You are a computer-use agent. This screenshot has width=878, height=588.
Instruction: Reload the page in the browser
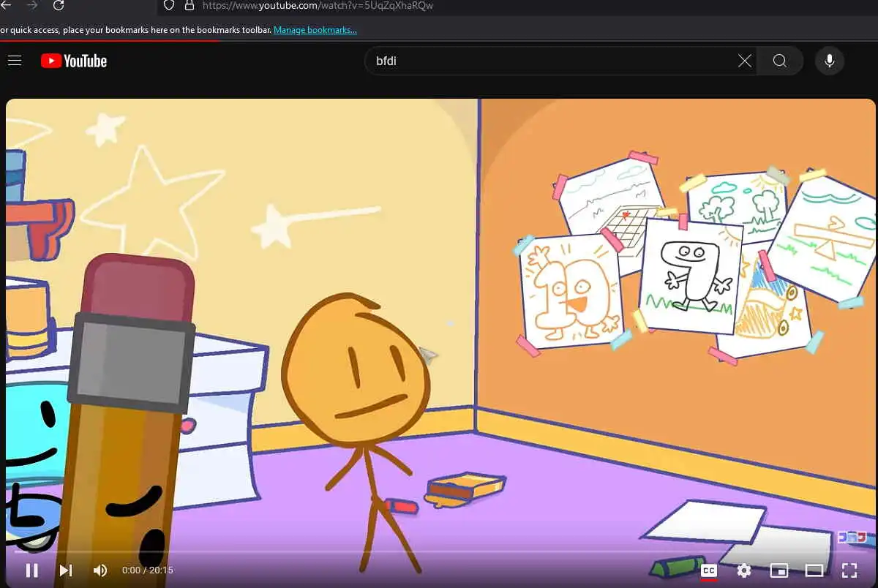pos(59,5)
